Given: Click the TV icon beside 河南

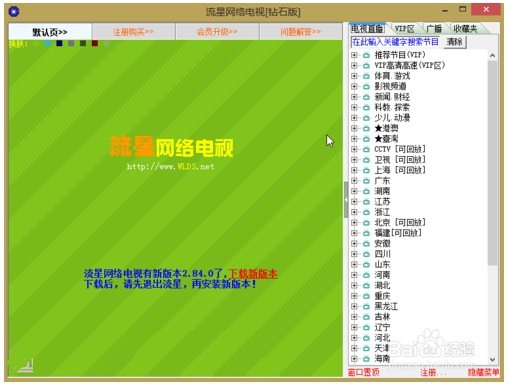Looking at the screenshot, I should point(366,275).
